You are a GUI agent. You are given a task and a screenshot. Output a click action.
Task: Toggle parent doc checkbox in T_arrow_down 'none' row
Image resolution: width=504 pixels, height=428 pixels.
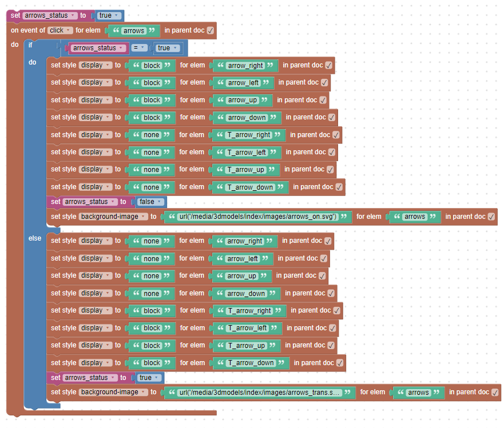tap(339, 187)
